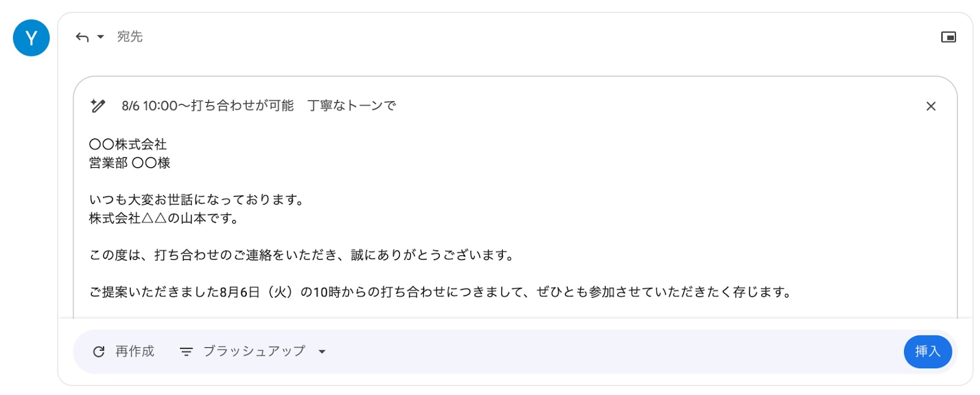Click the Y profile avatar
980x395 pixels.
coord(31,38)
